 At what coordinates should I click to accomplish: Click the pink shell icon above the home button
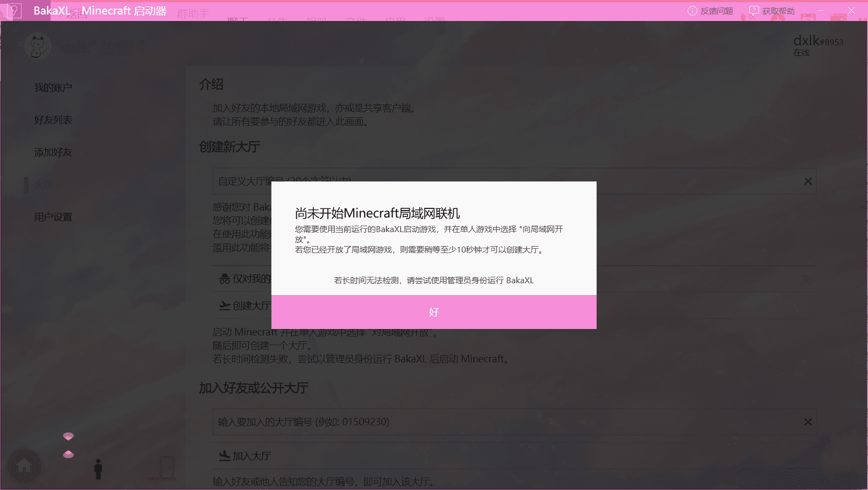68,436
